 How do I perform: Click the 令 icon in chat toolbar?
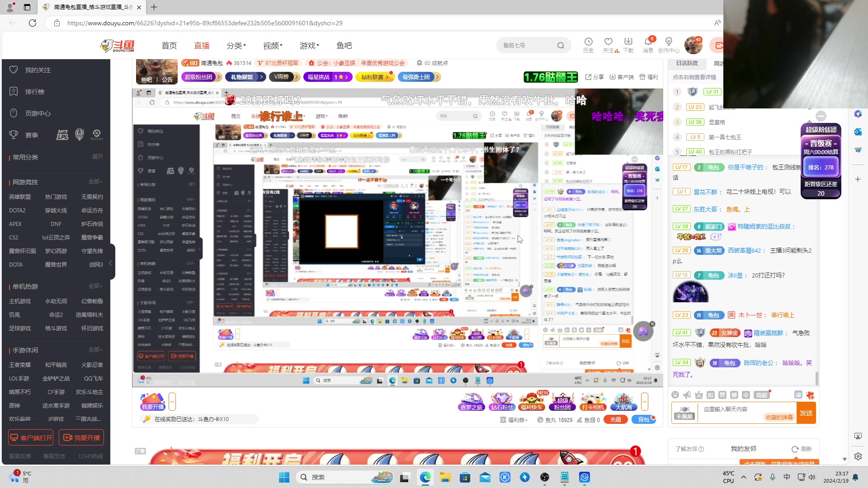(x=746, y=395)
